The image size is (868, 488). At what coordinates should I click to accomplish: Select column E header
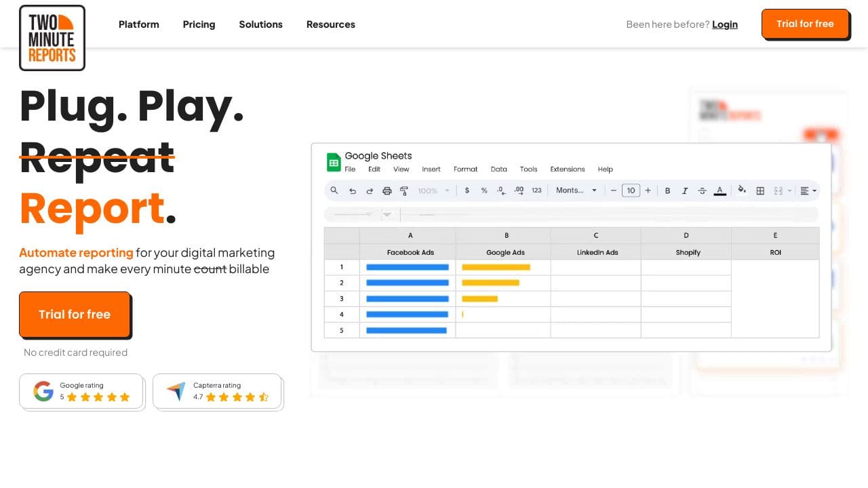click(776, 236)
